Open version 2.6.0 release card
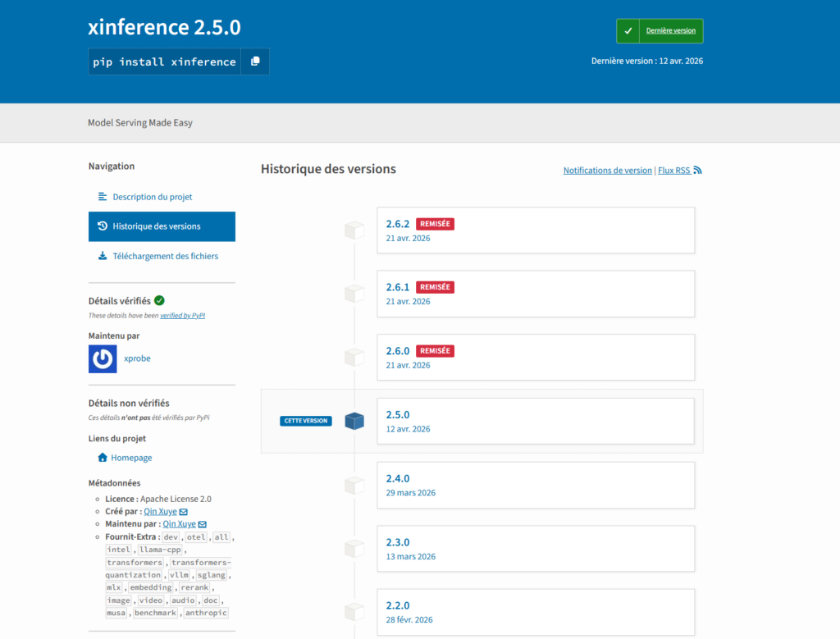 point(536,358)
